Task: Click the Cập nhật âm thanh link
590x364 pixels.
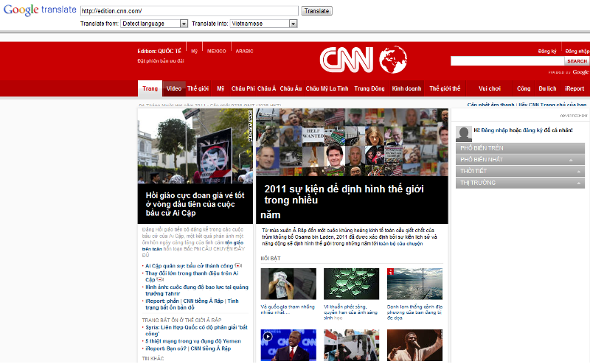Action: [490, 105]
